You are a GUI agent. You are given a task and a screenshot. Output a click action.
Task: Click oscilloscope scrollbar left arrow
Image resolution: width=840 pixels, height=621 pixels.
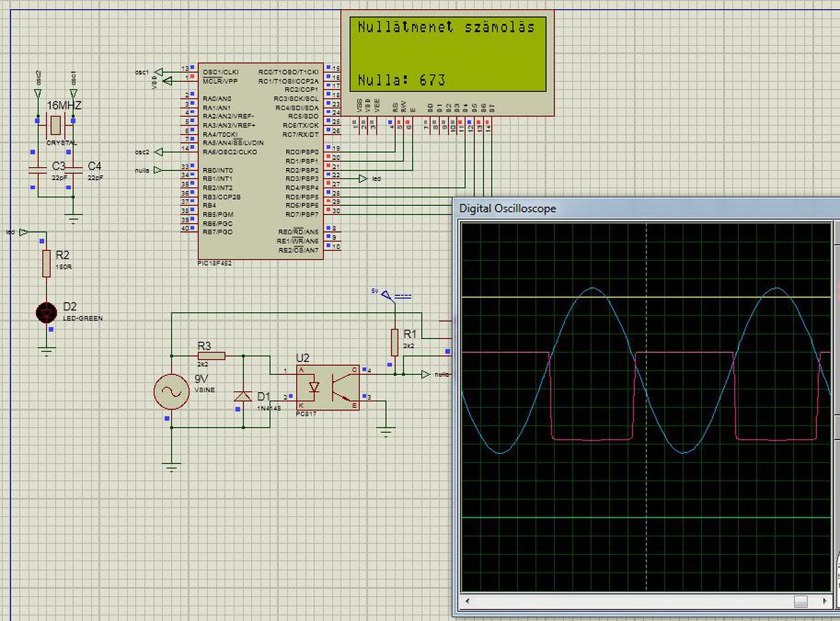point(467,601)
